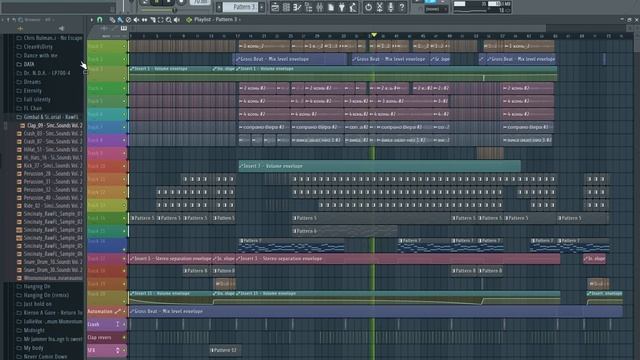Image resolution: width=640 pixels, height=360 pixels.
Task: Choose the Select marquee tool in Playlist
Action: tap(160, 20)
